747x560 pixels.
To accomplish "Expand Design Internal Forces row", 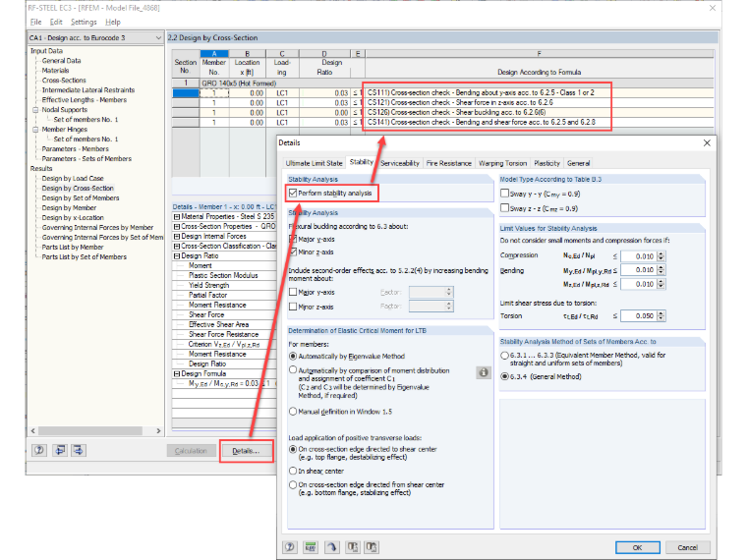I will pos(177,236).
